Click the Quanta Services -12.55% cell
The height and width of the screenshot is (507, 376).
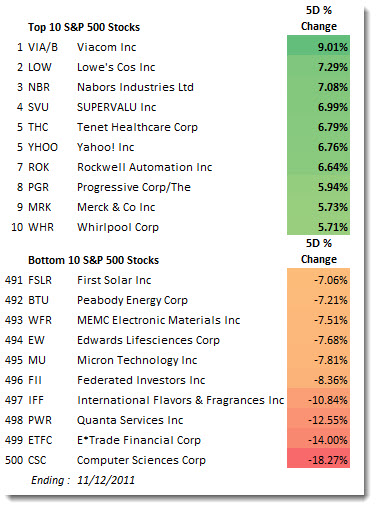[x=318, y=420]
